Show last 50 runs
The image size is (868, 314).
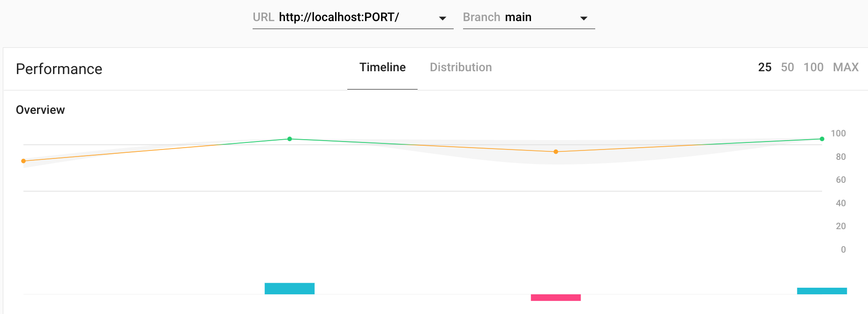[787, 67]
